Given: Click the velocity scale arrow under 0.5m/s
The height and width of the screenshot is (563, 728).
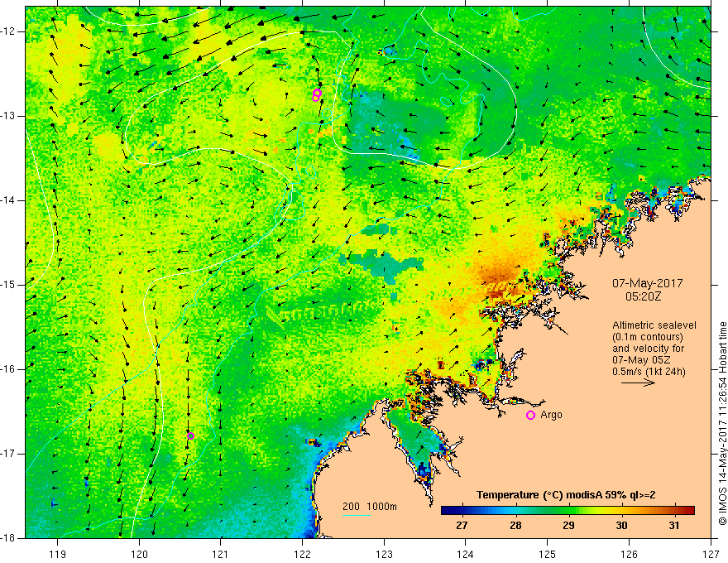Looking at the screenshot, I should (638, 383).
